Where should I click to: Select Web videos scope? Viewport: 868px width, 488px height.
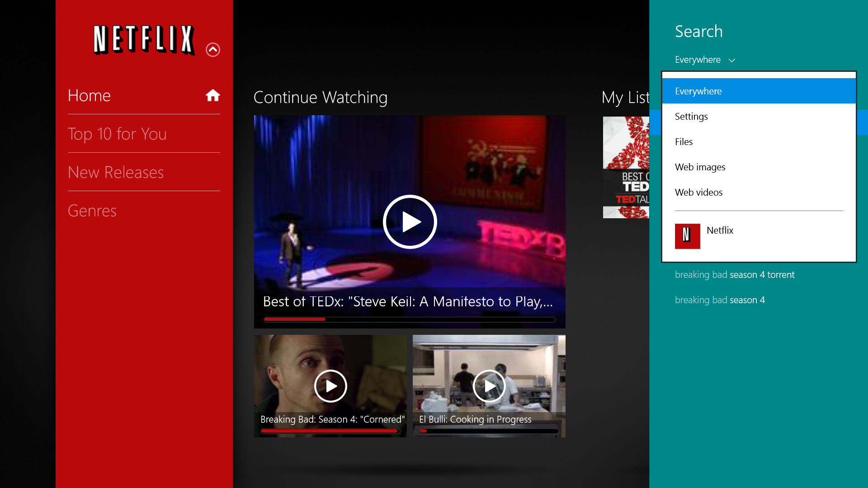759,192
